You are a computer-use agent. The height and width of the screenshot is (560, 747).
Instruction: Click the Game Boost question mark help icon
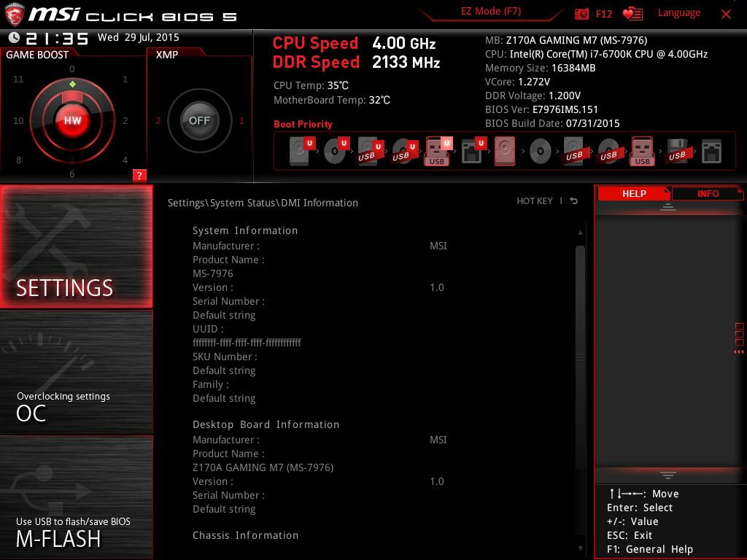pyautogui.click(x=139, y=175)
